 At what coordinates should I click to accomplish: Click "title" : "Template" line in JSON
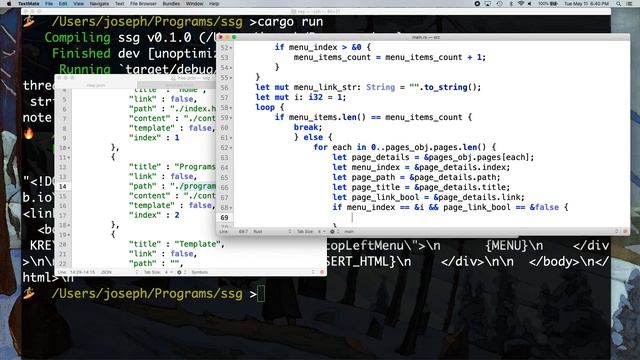(x=177, y=244)
